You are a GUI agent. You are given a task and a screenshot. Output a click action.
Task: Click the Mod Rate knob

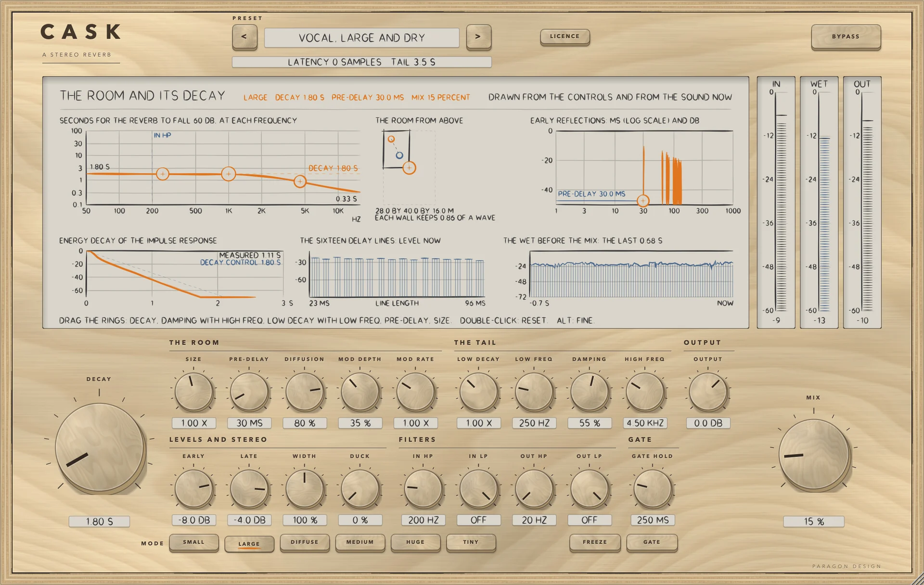tap(415, 392)
